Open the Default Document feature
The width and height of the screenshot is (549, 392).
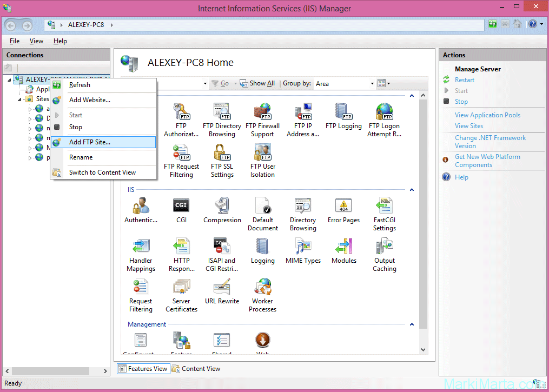(262, 214)
